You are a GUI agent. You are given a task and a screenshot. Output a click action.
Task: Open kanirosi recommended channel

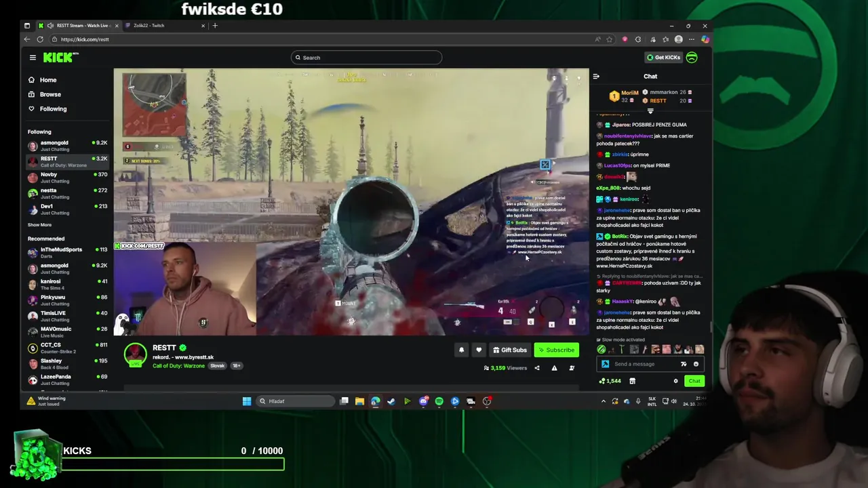click(67, 284)
